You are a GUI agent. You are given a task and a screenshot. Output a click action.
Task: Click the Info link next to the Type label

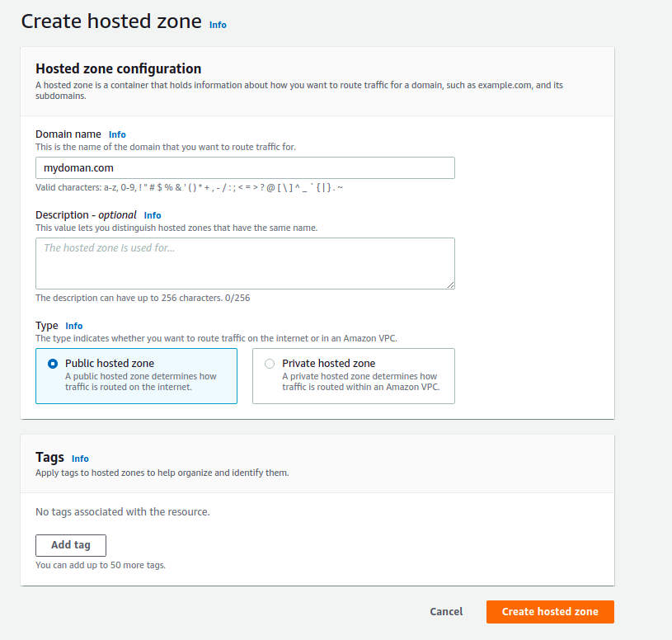click(x=74, y=326)
